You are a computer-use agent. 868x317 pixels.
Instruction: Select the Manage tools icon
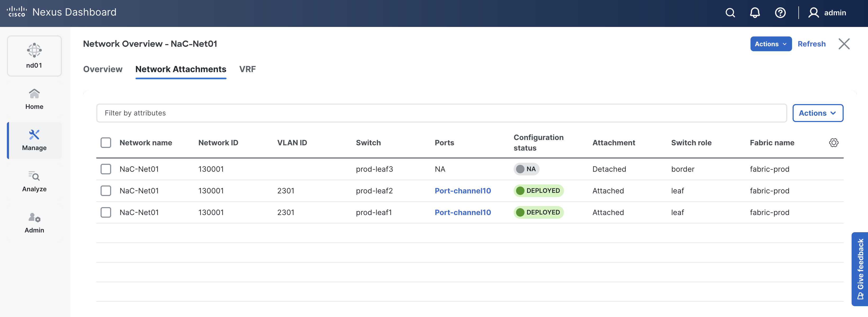click(34, 135)
